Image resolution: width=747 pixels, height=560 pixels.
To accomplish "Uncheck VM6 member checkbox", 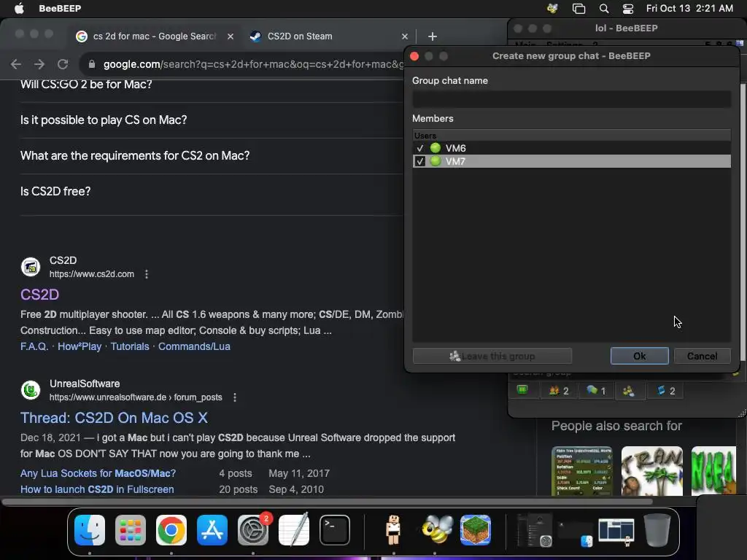I will (419, 148).
